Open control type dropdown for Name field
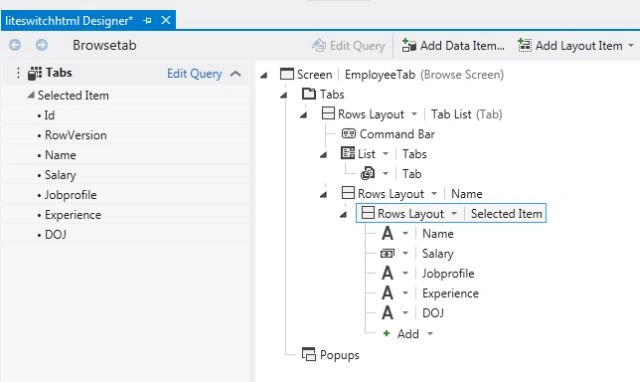The height and width of the screenshot is (382, 640). click(x=405, y=233)
